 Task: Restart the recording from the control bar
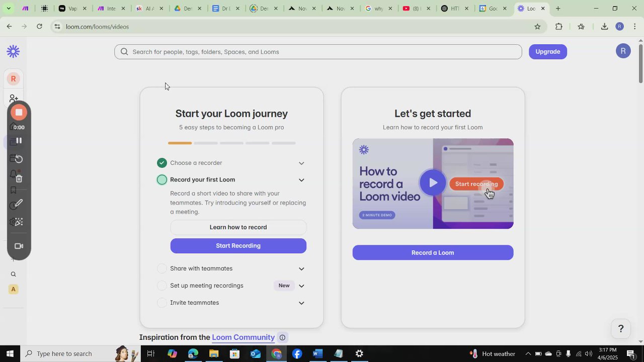(19, 159)
